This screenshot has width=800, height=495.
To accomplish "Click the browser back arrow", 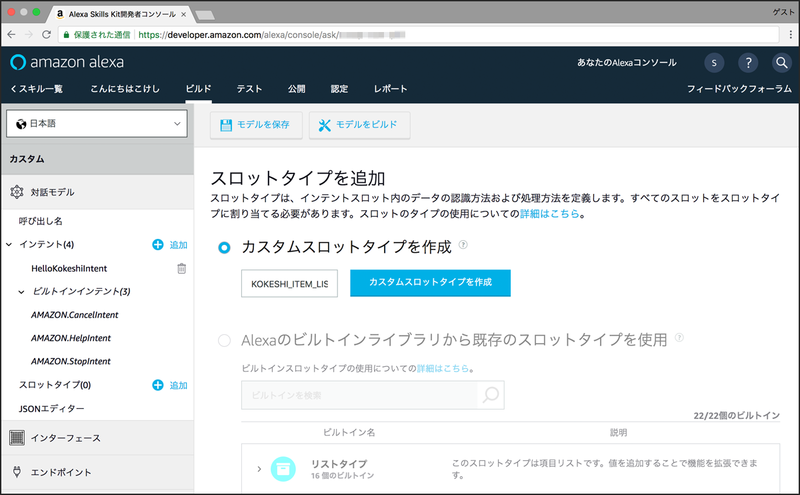I will [x=11, y=35].
